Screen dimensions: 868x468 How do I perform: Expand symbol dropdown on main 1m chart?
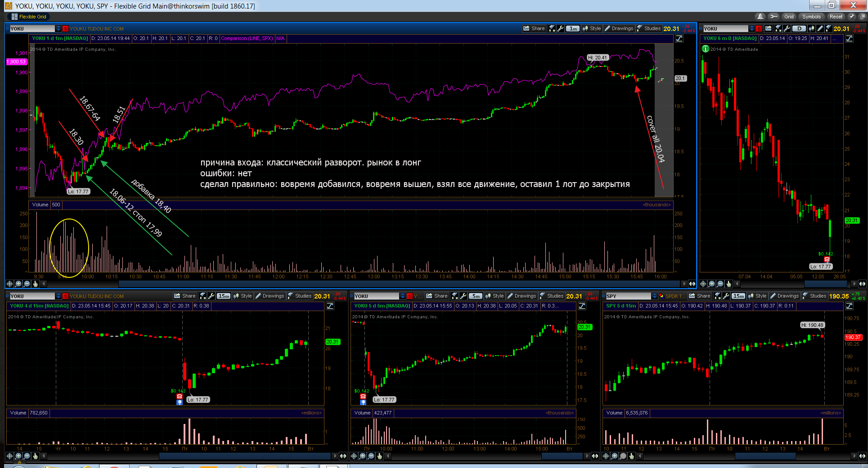(58, 29)
